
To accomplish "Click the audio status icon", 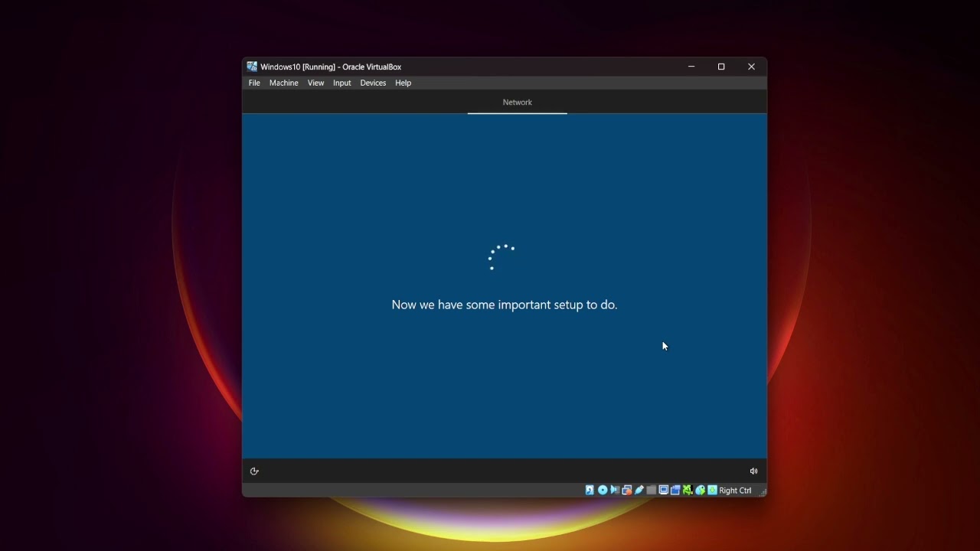I will [615, 491].
